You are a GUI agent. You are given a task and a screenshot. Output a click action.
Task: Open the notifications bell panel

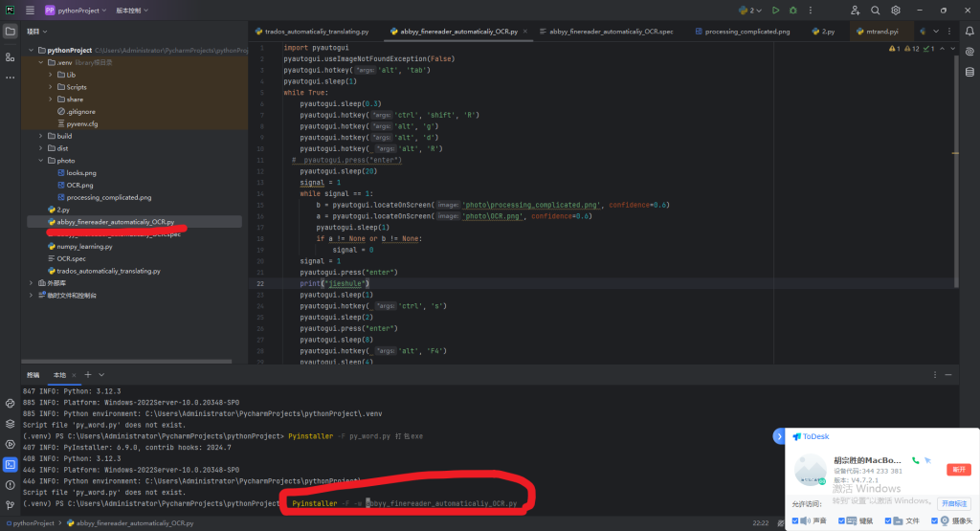pyautogui.click(x=969, y=32)
